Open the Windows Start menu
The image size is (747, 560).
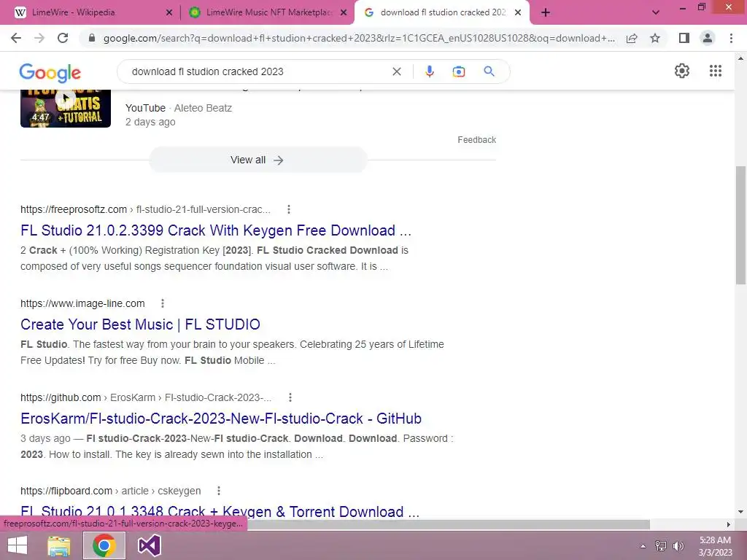[x=18, y=545]
